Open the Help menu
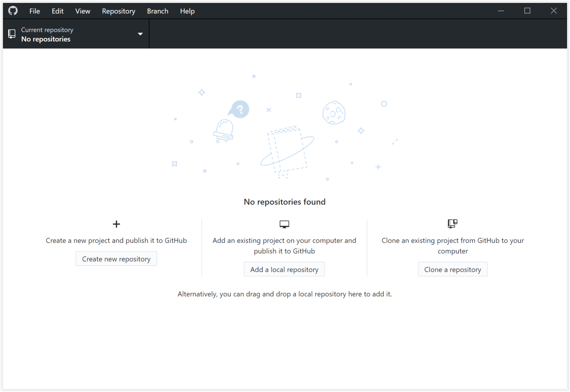The width and height of the screenshot is (570, 392). 187,11
